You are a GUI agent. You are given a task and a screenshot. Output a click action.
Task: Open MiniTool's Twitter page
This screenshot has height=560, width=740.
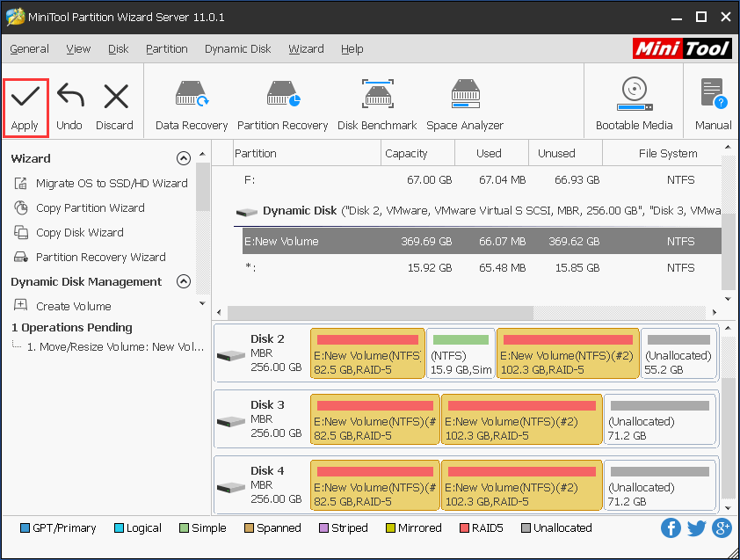(695, 527)
